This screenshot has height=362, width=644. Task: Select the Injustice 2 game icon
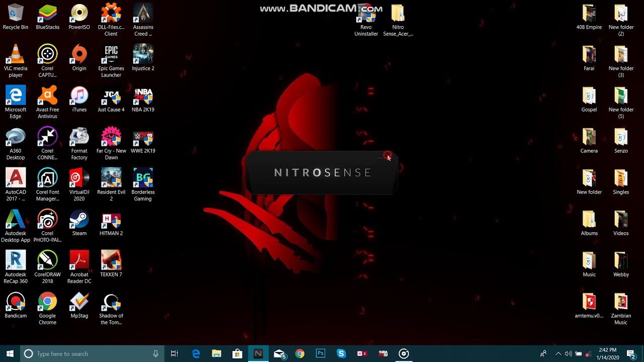pos(143,58)
